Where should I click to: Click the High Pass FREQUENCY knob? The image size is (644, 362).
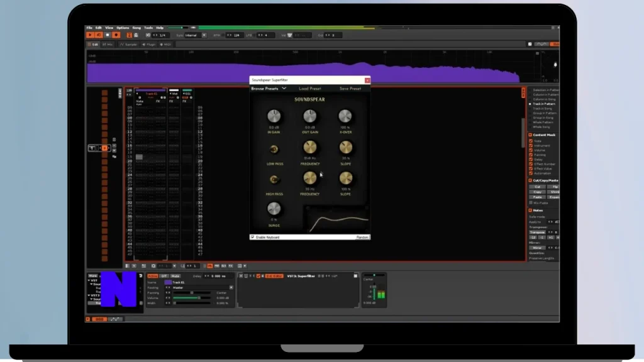[x=309, y=178]
